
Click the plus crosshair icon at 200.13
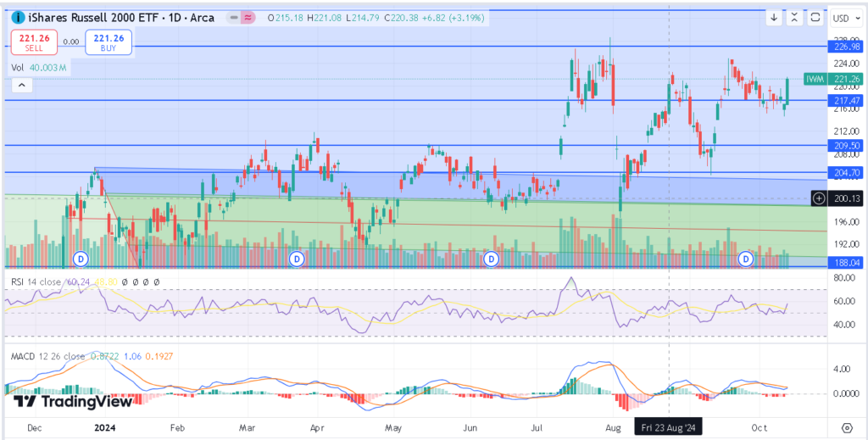pos(820,198)
